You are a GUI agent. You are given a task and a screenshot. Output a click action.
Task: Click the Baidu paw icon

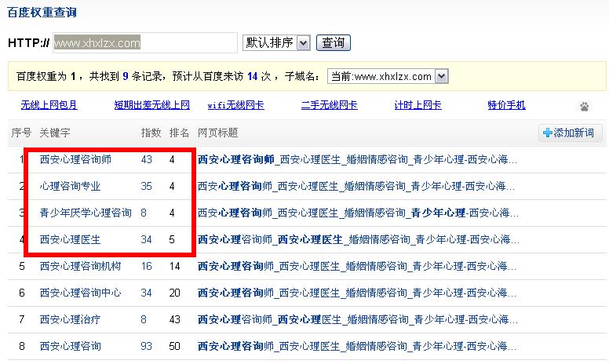[x=585, y=106]
